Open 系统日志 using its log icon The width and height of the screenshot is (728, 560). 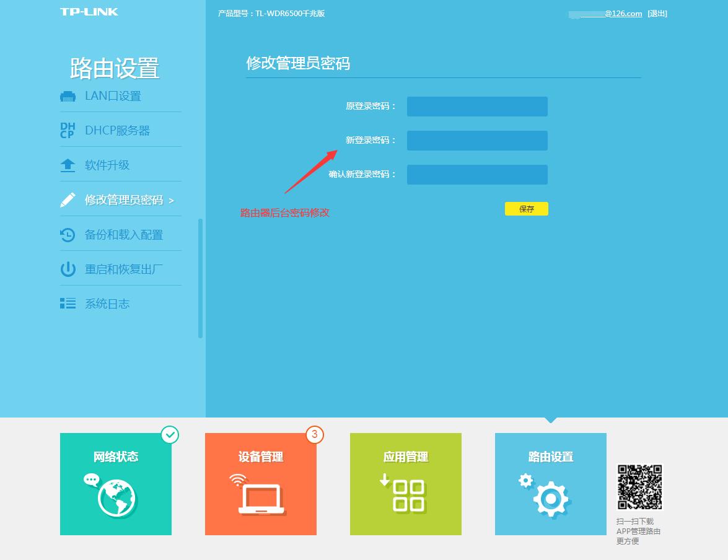tap(68, 304)
